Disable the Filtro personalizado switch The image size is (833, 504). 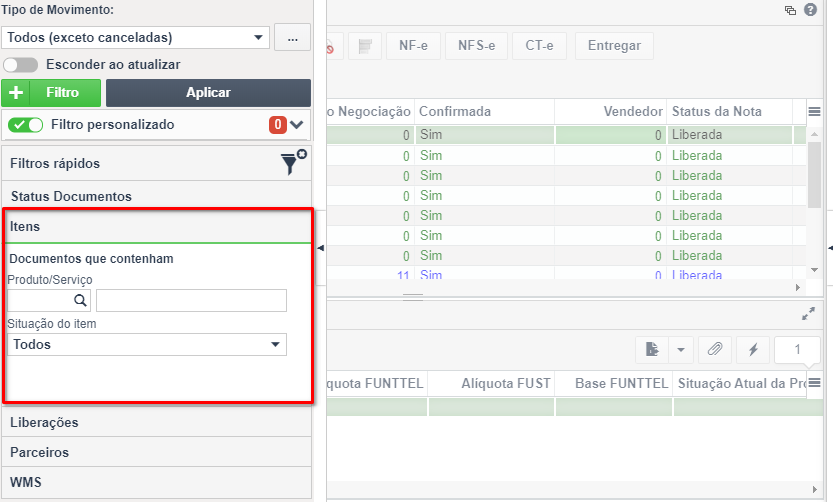pos(26,125)
